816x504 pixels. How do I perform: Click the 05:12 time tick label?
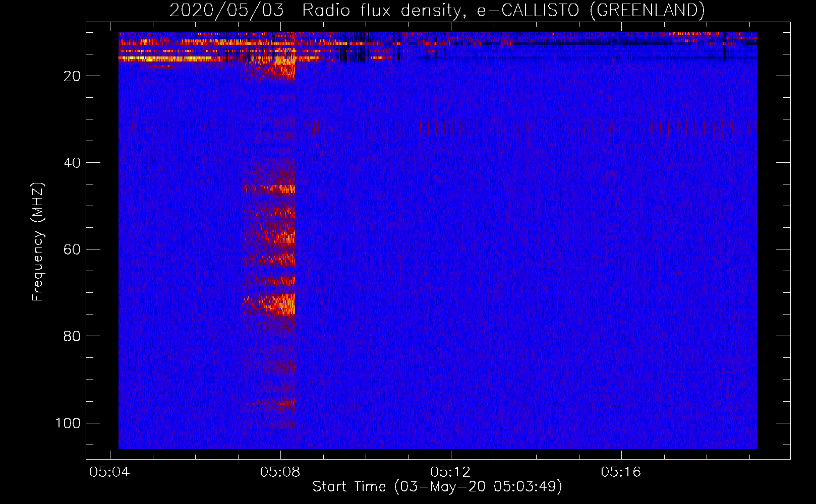pos(450,472)
